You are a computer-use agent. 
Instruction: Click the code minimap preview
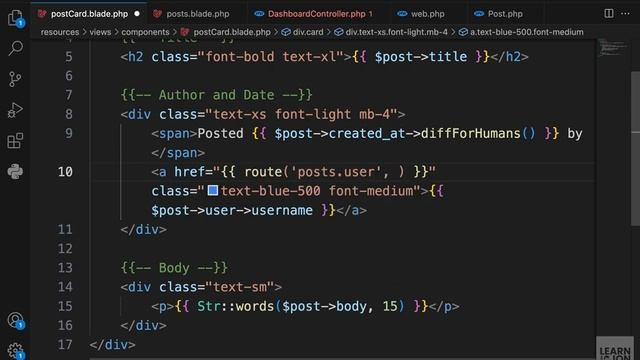point(612,48)
